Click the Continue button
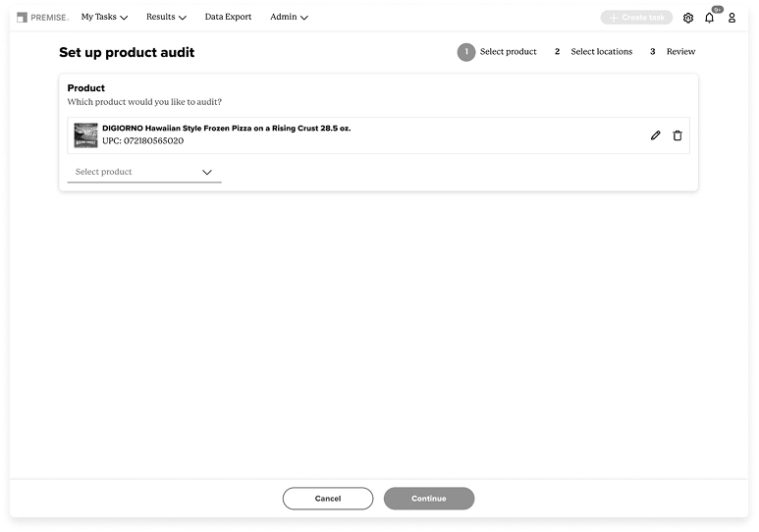759x532 pixels. [x=429, y=498]
